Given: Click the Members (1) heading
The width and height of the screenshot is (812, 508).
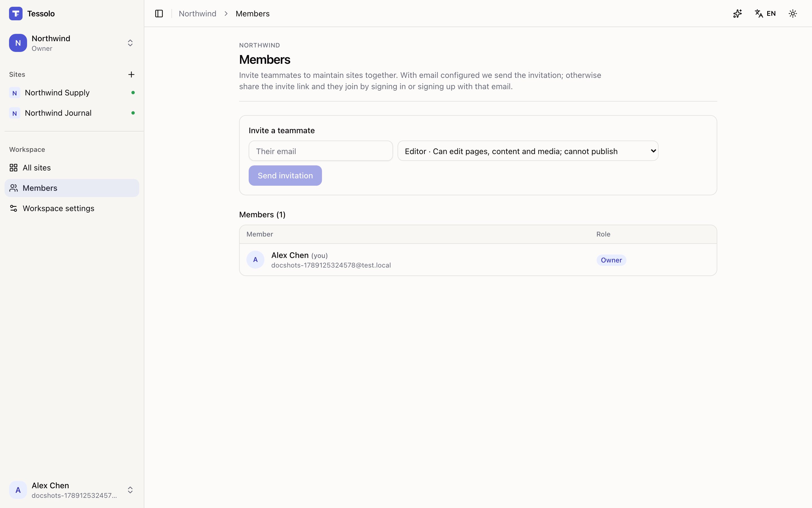Looking at the screenshot, I should [x=262, y=215].
